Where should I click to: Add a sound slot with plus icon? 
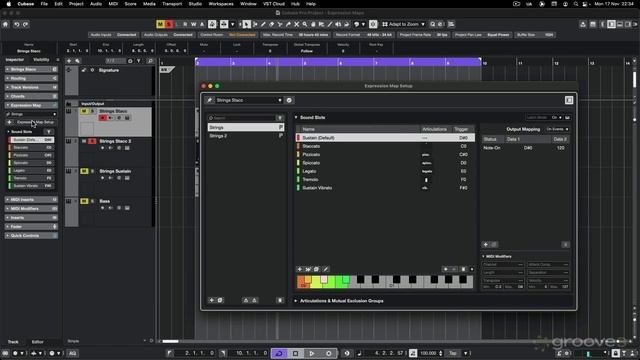click(x=300, y=269)
